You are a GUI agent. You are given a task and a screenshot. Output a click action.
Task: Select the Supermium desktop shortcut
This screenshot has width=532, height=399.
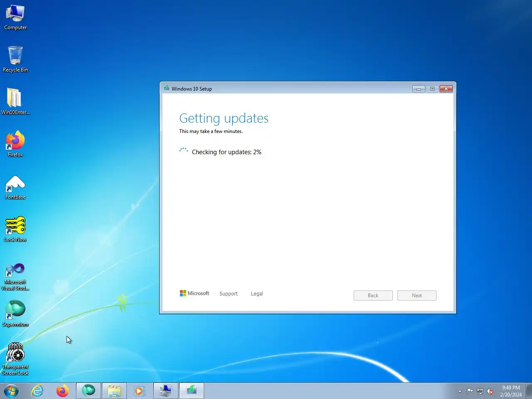(15, 314)
